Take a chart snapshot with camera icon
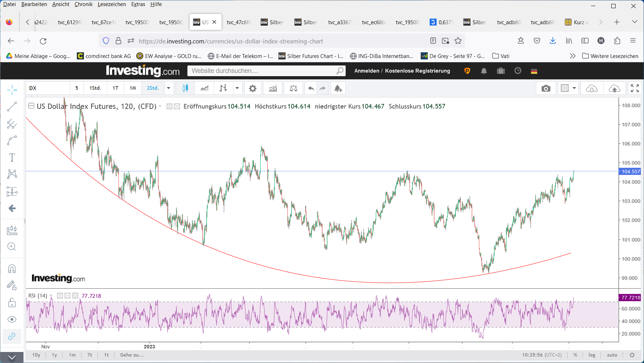Viewport: 644px width, 363px height. click(546, 88)
